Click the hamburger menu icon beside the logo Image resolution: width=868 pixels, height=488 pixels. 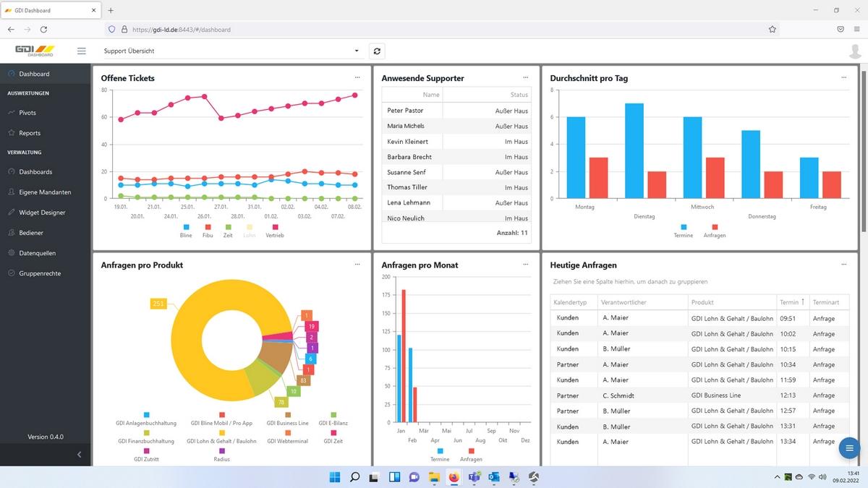[81, 51]
